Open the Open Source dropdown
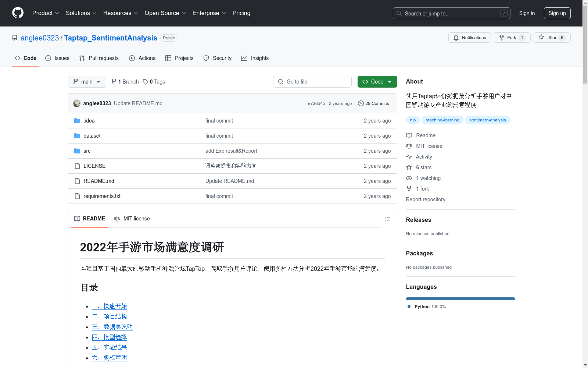Image resolution: width=588 pixels, height=368 pixels. [165, 13]
